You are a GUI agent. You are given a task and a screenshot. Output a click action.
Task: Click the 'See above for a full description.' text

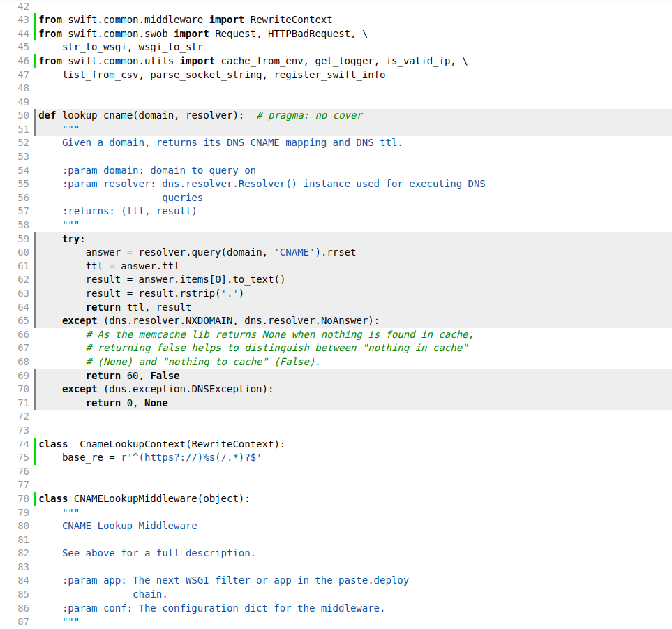pyautogui.click(x=158, y=553)
